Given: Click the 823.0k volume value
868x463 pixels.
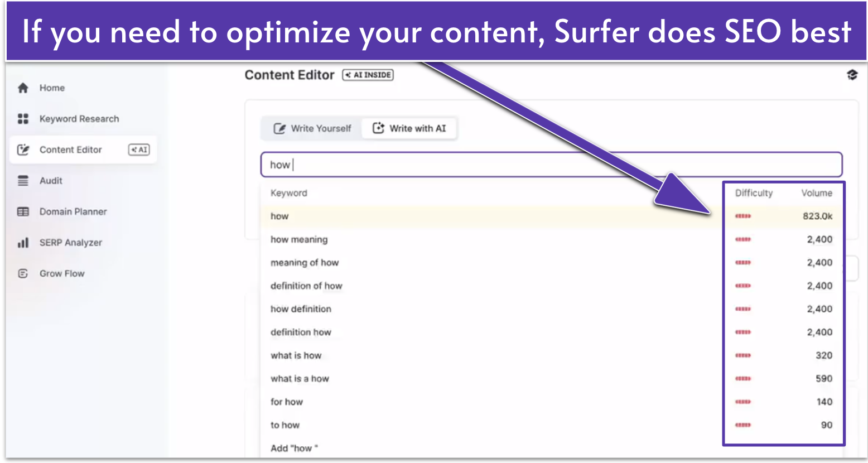Looking at the screenshot, I should [x=818, y=216].
